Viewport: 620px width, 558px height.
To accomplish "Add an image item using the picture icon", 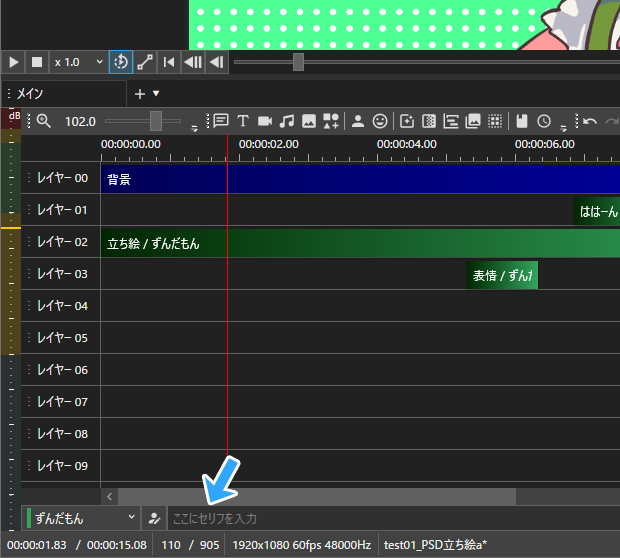I will [x=309, y=121].
